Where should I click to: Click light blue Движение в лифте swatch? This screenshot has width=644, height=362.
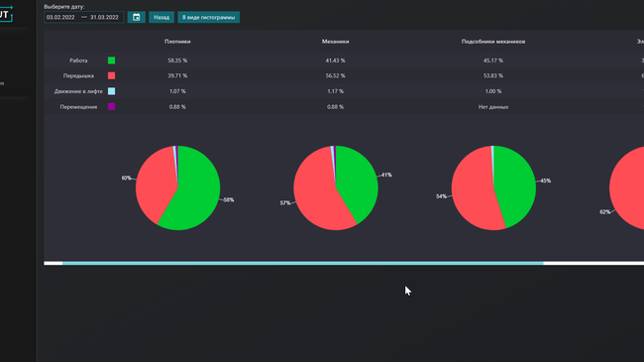pyautogui.click(x=111, y=91)
